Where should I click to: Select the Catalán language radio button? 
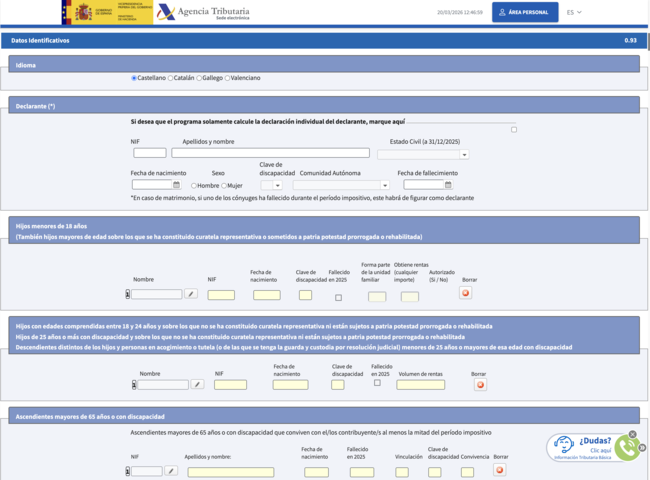click(170, 78)
